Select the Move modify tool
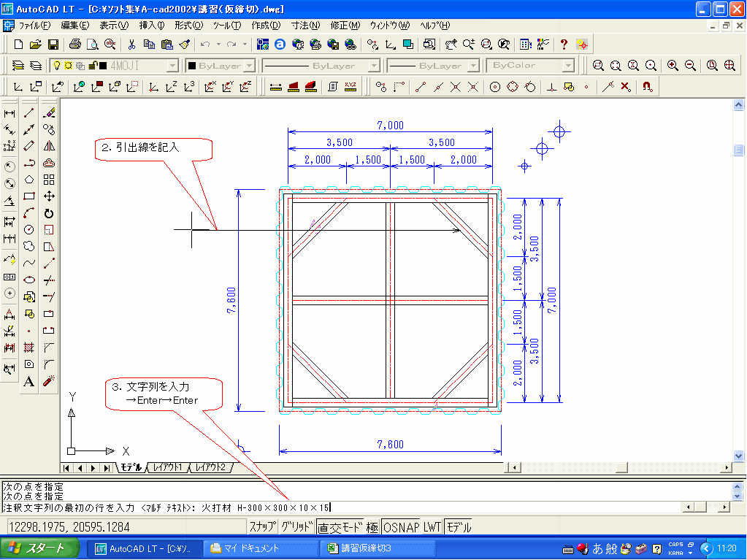Image resolution: width=747 pixels, height=560 pixels. [49, 196]
